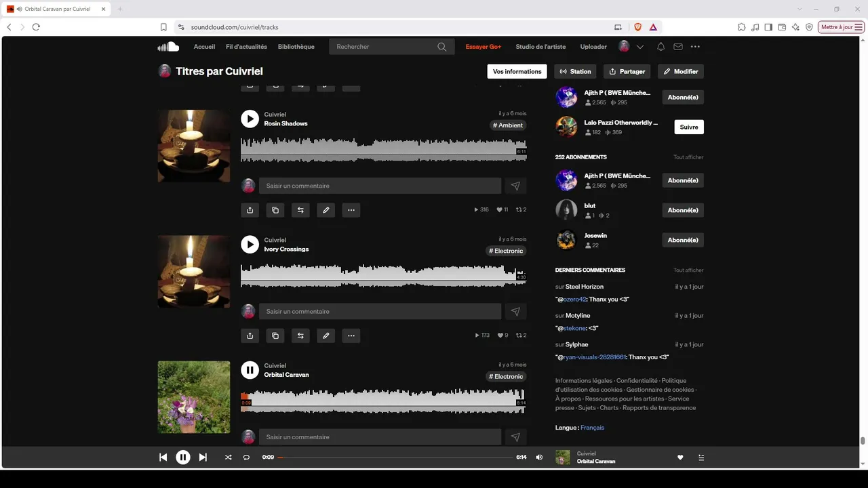The image size is (868, 488).
Task: Open the header more options menu
Action: click(x=695, y=47)
